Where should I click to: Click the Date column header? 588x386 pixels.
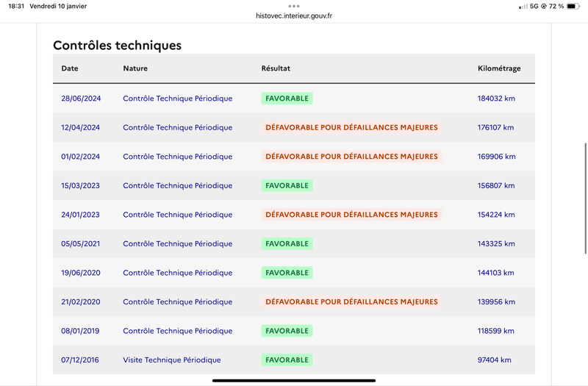[x=70, y=68]
